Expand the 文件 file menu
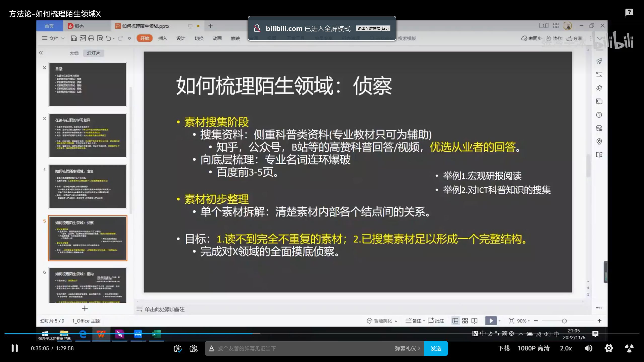This screenshot has height=362, width=644. pos(53,38)
